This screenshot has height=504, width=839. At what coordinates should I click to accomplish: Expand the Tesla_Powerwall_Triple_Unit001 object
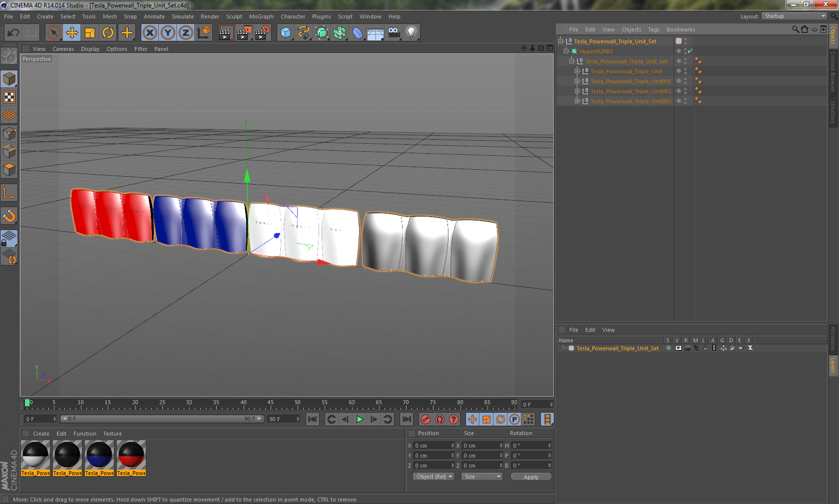tap(577, 81)
